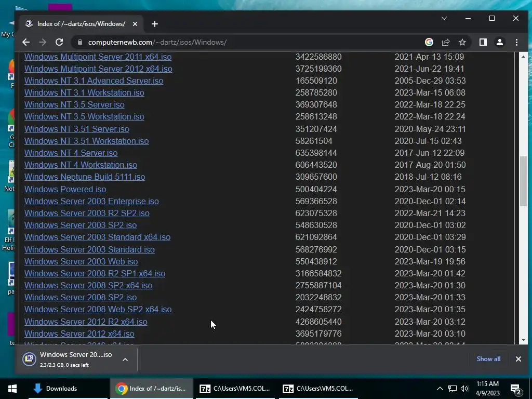Click the lock icon in the address bar

pos(80,42)
